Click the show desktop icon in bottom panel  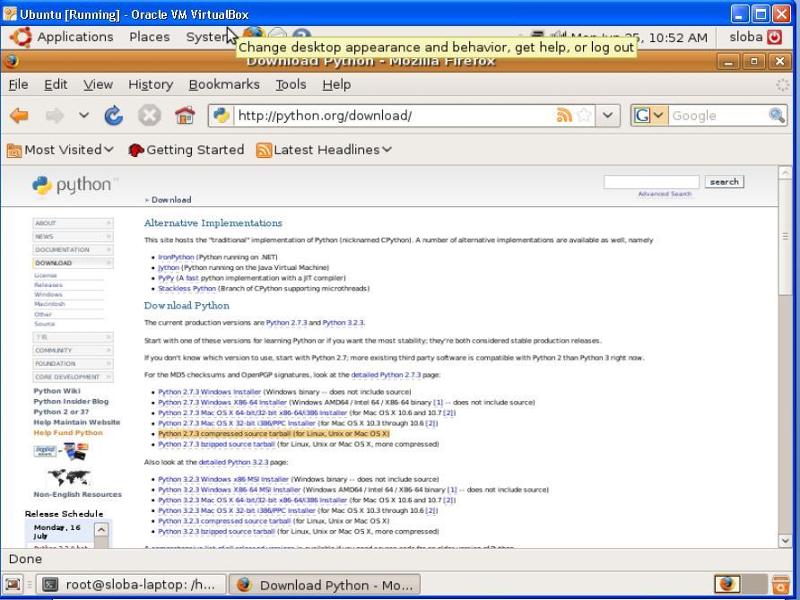click(x=12, y=584)
